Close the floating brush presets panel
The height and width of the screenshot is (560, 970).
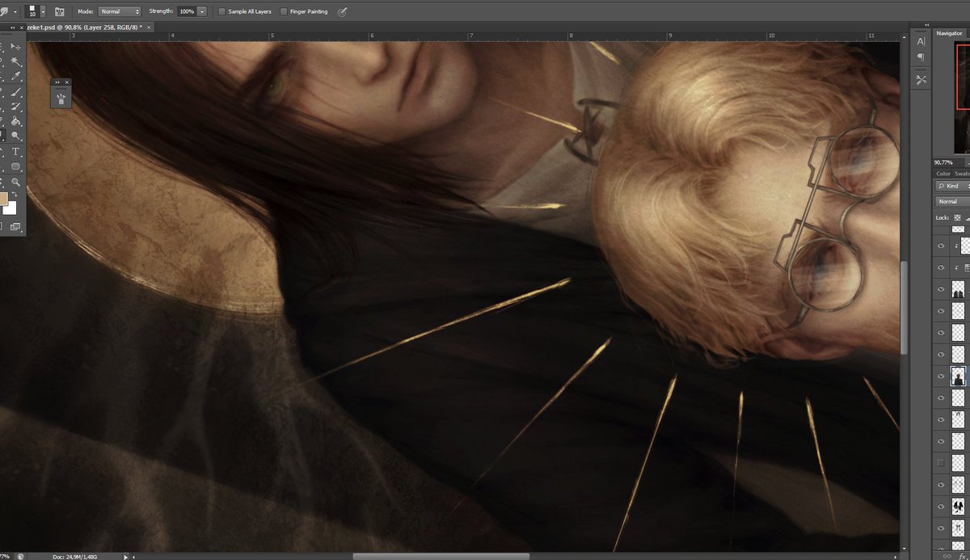pyautogui.click(x=67, y=82)
